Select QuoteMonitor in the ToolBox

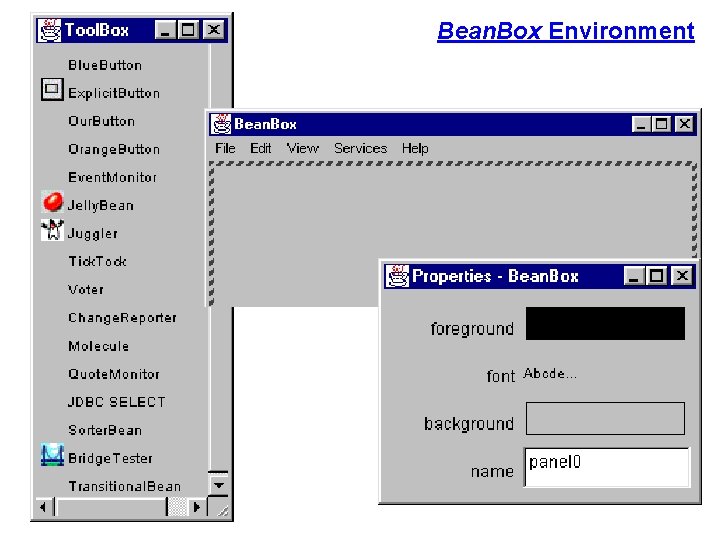[114, 374]
